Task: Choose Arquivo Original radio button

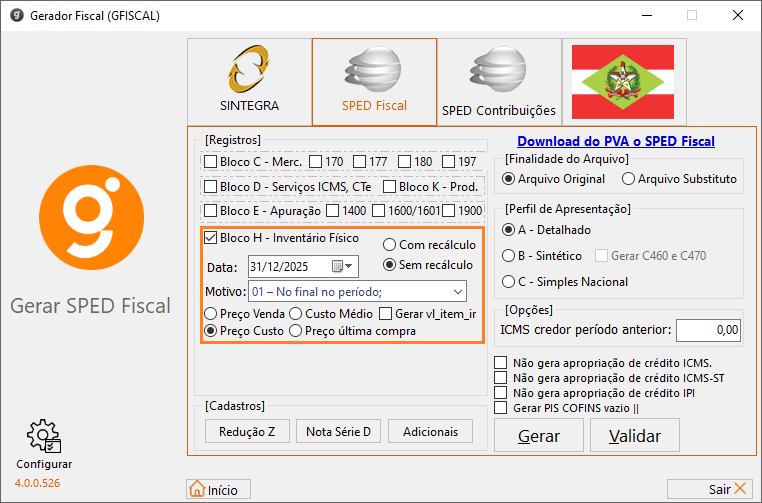Action: 508,179
